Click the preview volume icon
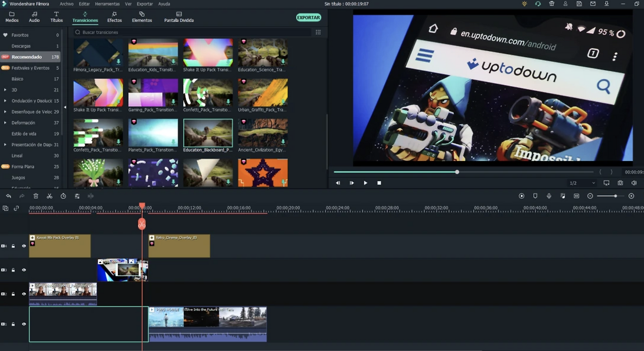Image resolution: width=644 pixels, height=351 pixels. click(634, 183)
